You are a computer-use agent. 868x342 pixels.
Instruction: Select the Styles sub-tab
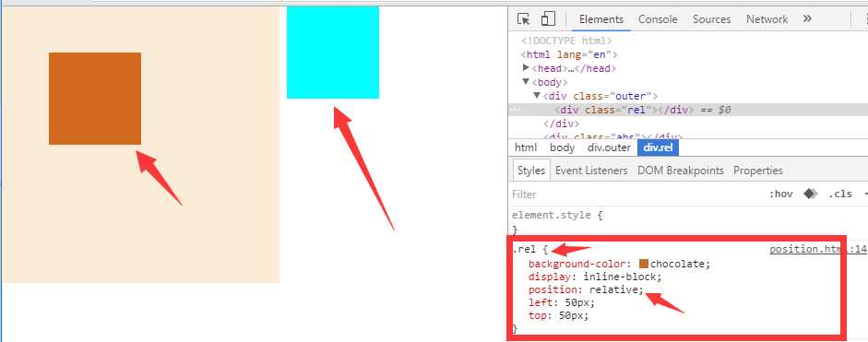(x=531, y=171)
